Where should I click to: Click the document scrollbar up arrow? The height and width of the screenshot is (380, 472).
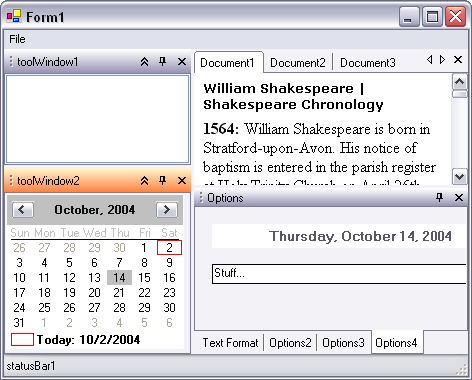click(x=460, y=82)
